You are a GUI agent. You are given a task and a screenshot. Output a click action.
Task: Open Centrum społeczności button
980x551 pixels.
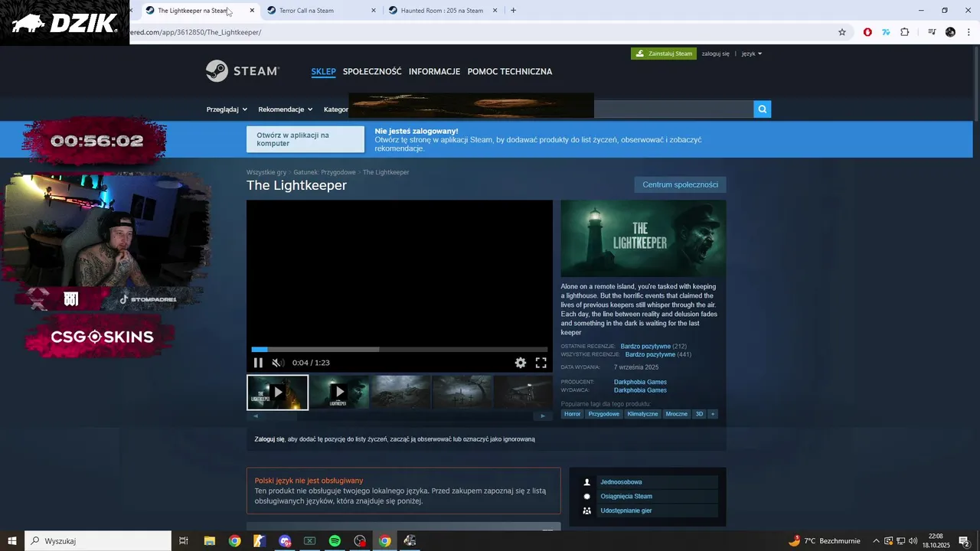pyautogui.click(x=680, y=184)
